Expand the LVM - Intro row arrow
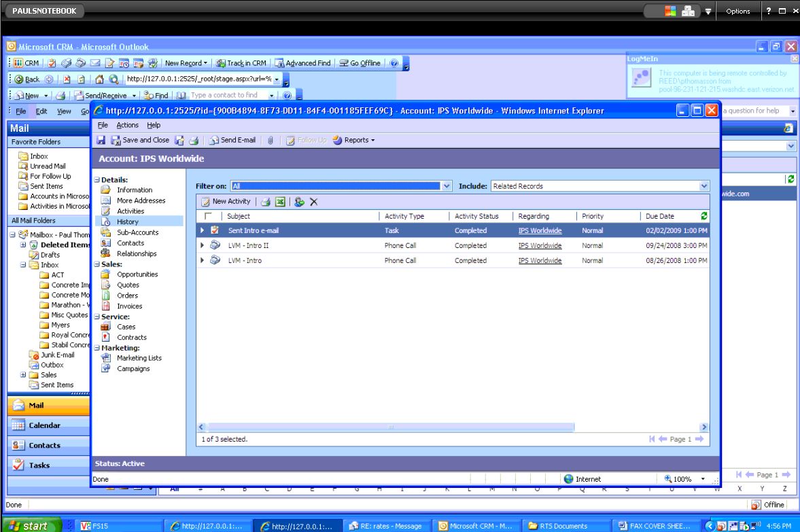800x532 pixels. tap(202, 260)
